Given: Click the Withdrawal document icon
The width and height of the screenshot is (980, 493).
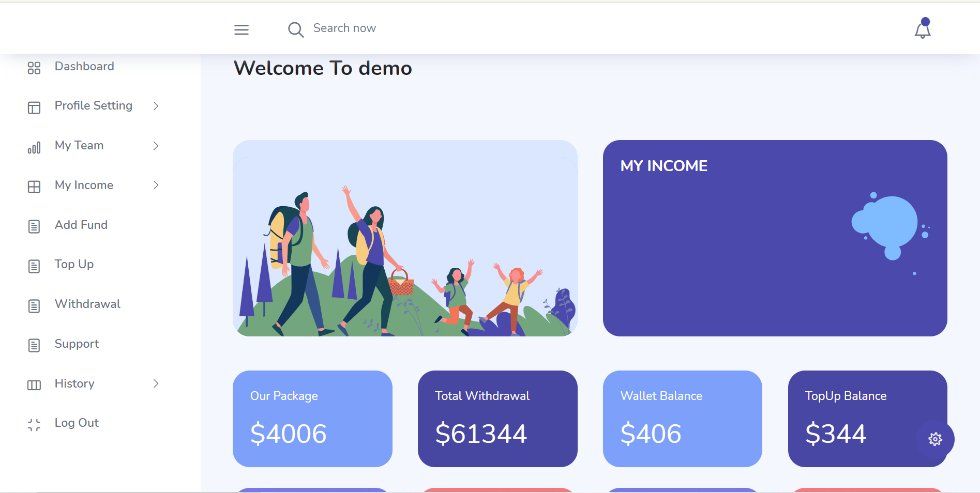Looking at the screenshot, I should tap(34, 306).
